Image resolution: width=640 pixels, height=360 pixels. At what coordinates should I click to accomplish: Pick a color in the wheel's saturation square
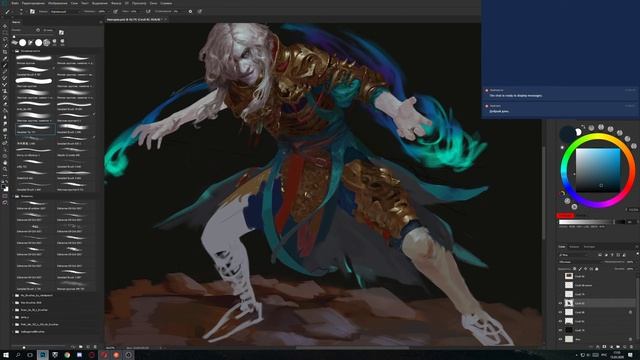(x=598, y=170)
